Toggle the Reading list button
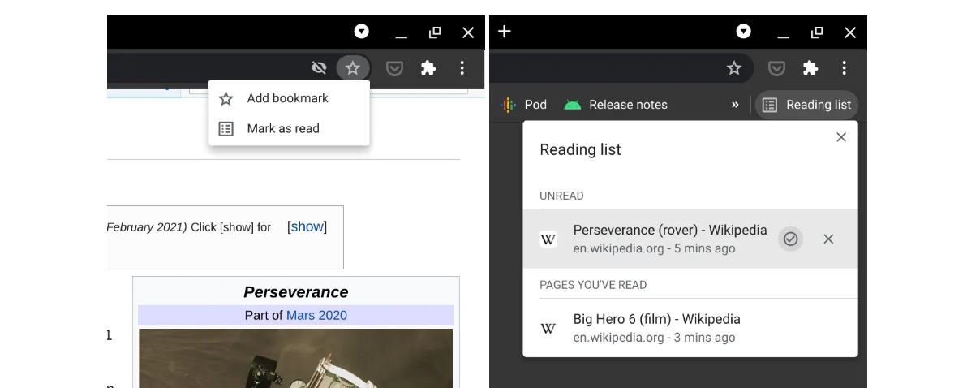The width and height of the screenshot is (980, 388). (806, 105)
